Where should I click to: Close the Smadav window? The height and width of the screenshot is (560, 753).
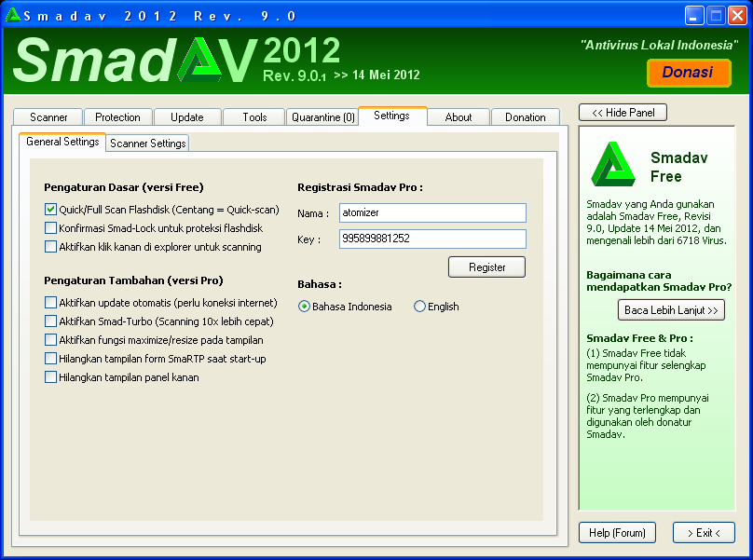point(737,15)
